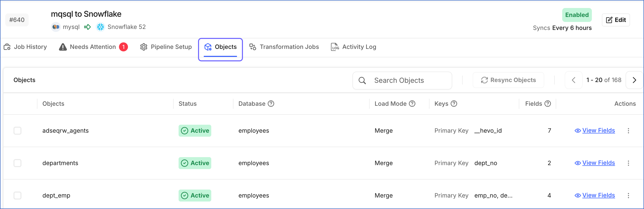Image resolution: width=644 pixels, height=209 pixels.
Task: Click the Edit button
Action: pos(616,20)
